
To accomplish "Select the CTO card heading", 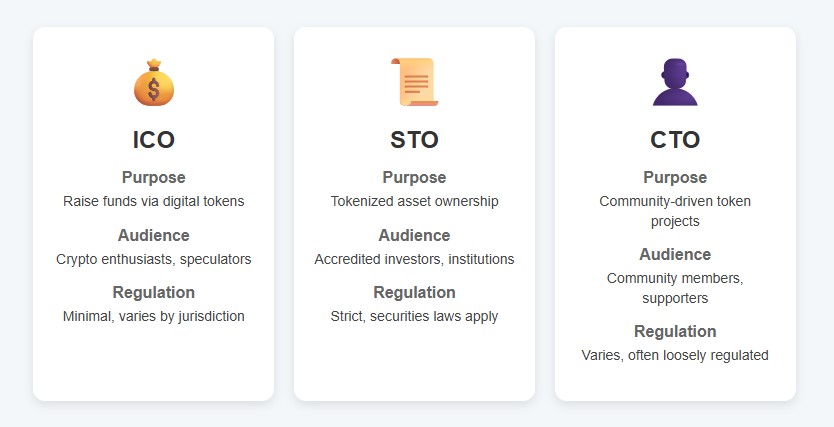I will point(675,140).
